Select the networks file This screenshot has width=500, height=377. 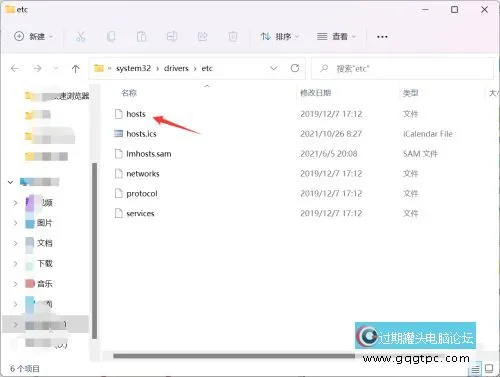(x=143, y=174)
